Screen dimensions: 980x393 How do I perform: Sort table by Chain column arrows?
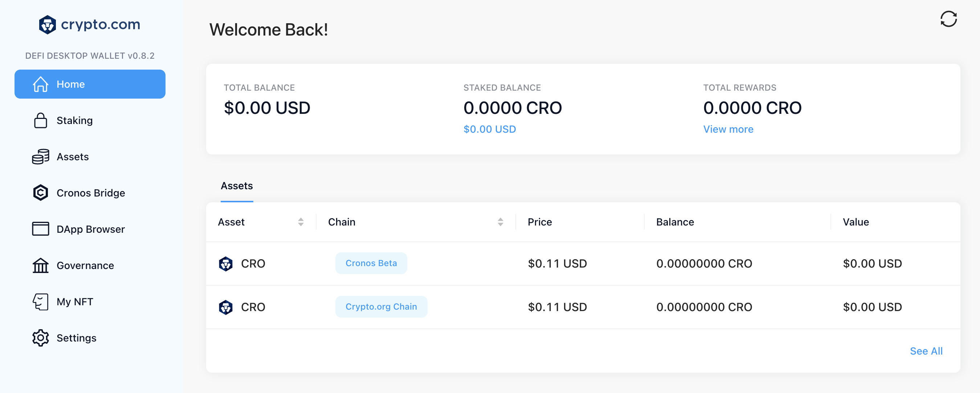500,222
